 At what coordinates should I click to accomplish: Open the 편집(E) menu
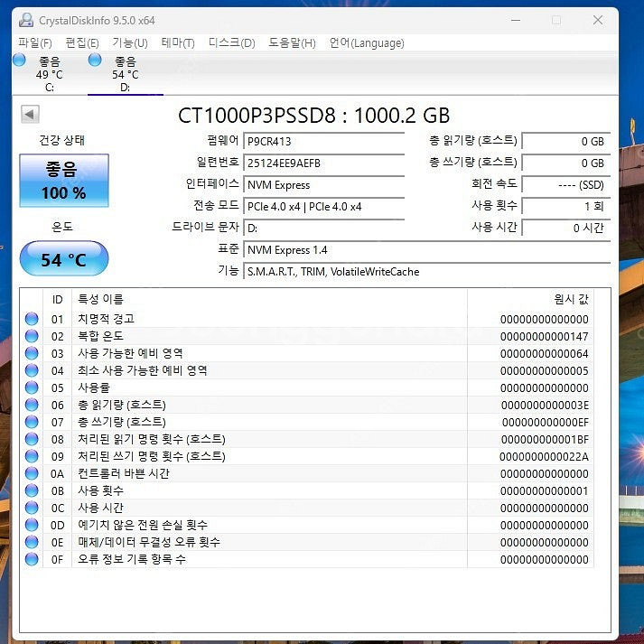82,42
